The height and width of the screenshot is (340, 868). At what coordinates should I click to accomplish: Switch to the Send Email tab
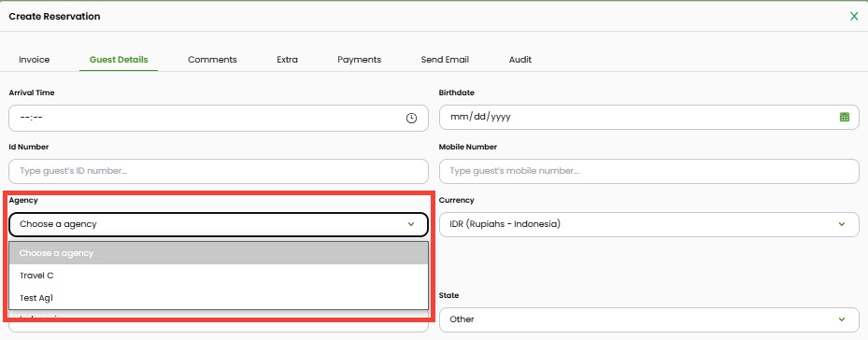(x=445, y=59)
